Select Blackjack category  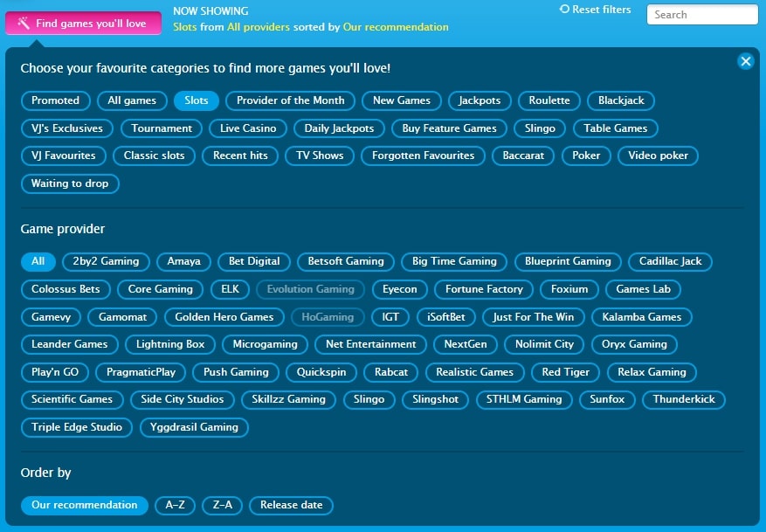(x=621, y=100)
